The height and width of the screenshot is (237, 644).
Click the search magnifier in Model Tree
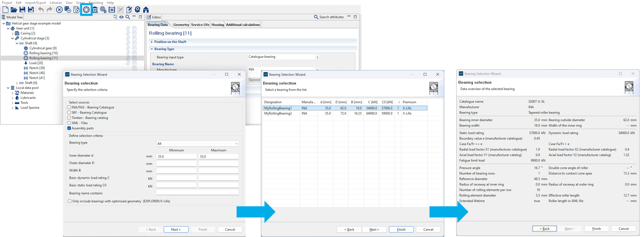pos(128,17)
